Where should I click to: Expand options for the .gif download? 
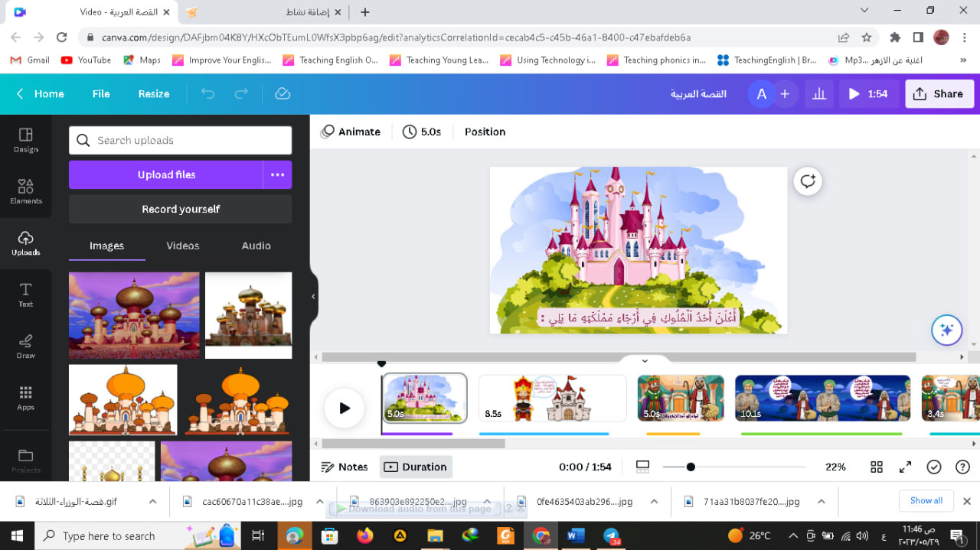point(152,502)
